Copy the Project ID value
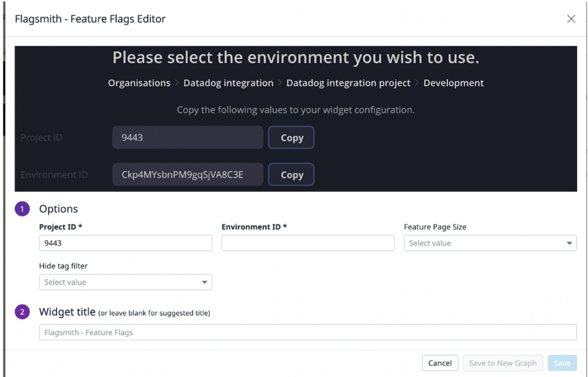The image size is (588, 377). pos(291,138)
